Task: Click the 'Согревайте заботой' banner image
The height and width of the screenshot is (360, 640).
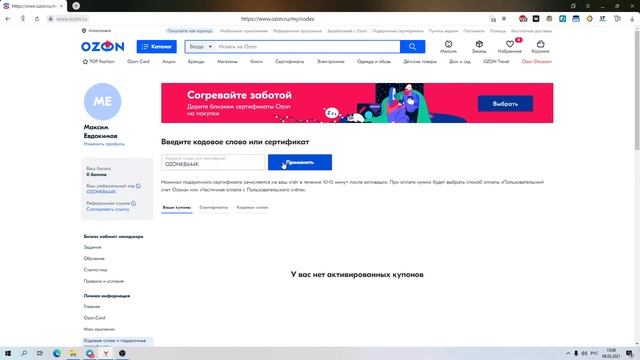Action: tap(357, 103)
